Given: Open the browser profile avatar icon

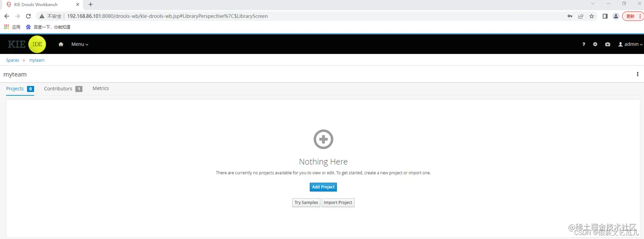Looking at the screenshot, I should (x=616, y=16).
